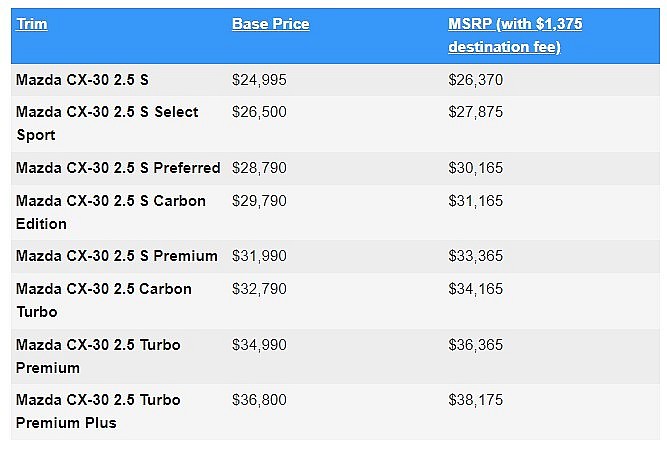Select the 2.5 S Select Sport trim name
Screen dimensions: 667x450
(x=107, y=123)
